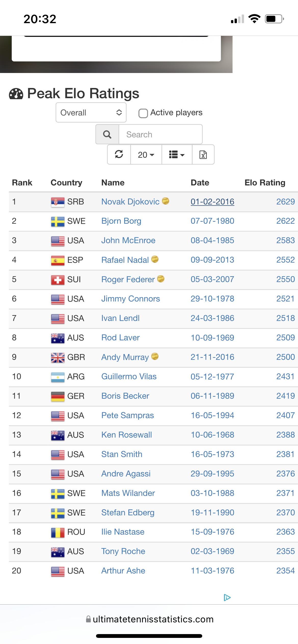Click the 2583 Elo rating of McEnroe

pos(286,240)
